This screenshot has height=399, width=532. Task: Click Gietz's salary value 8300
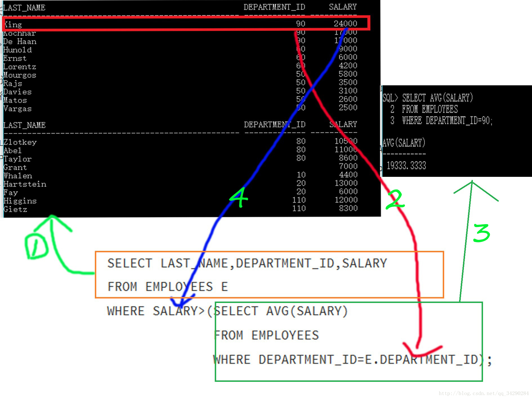[x=348, y=208]
